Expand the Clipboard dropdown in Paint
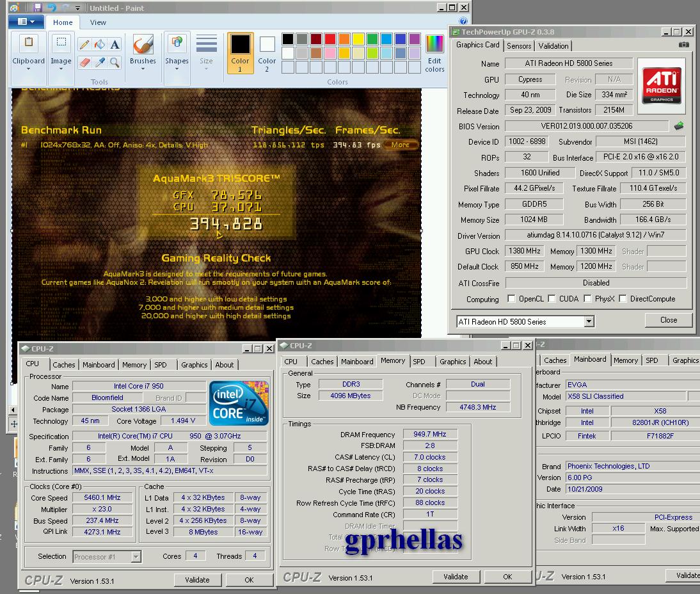The height and width of the screenshot is (594, 700). 29,69
